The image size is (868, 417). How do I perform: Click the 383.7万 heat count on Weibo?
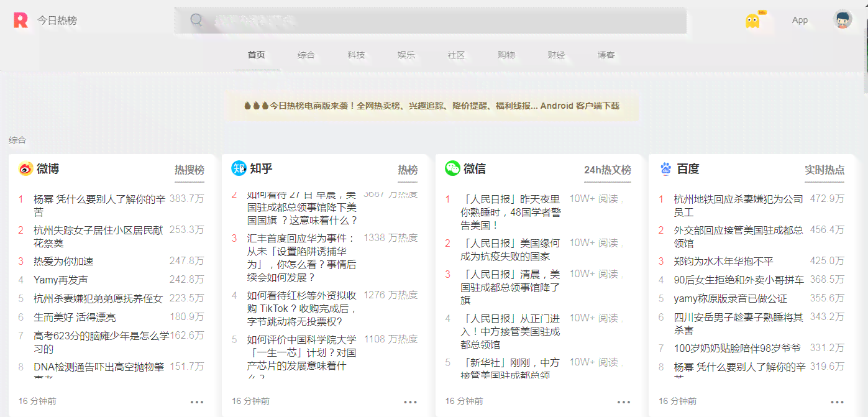(x=187, y=199)
